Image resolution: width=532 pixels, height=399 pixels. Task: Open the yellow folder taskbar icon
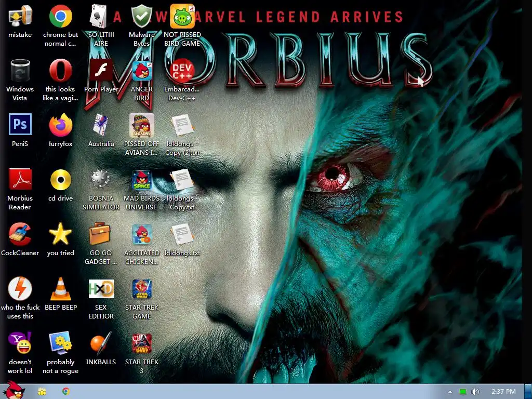[42, 392]
